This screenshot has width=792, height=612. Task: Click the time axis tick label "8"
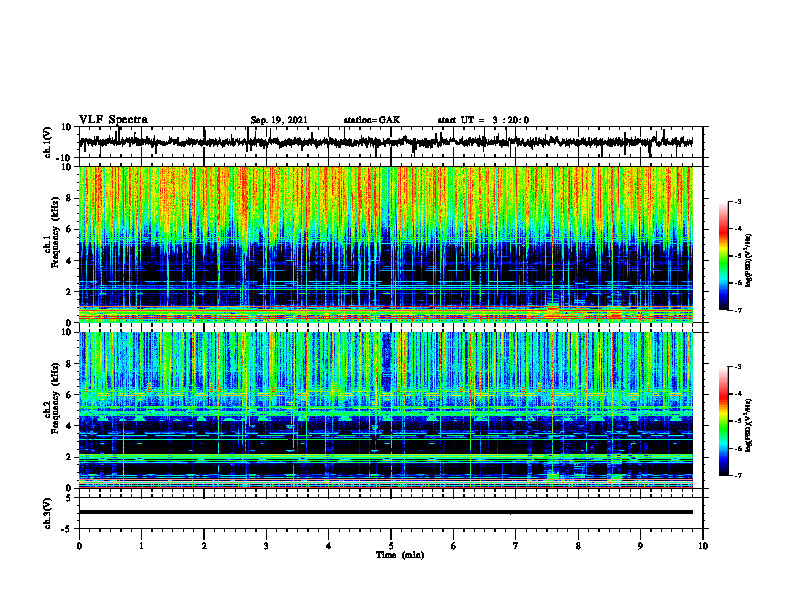click(x=578, y=546)
